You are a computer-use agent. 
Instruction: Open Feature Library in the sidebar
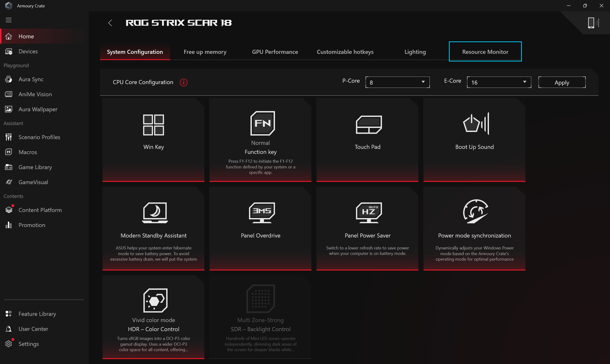(44, 314)
